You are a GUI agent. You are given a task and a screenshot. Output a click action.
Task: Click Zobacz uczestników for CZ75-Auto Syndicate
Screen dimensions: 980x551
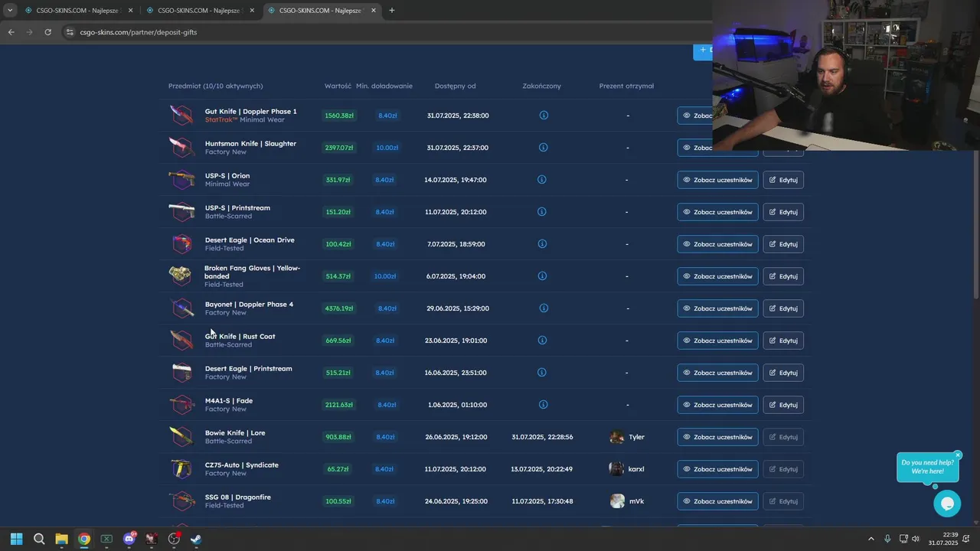[717, 469]
